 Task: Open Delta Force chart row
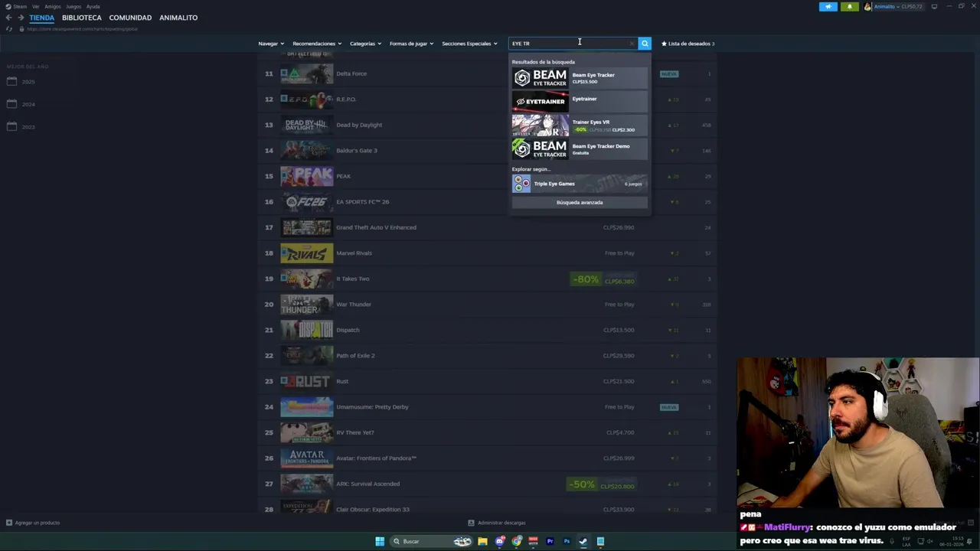click(x=487, y=73)
